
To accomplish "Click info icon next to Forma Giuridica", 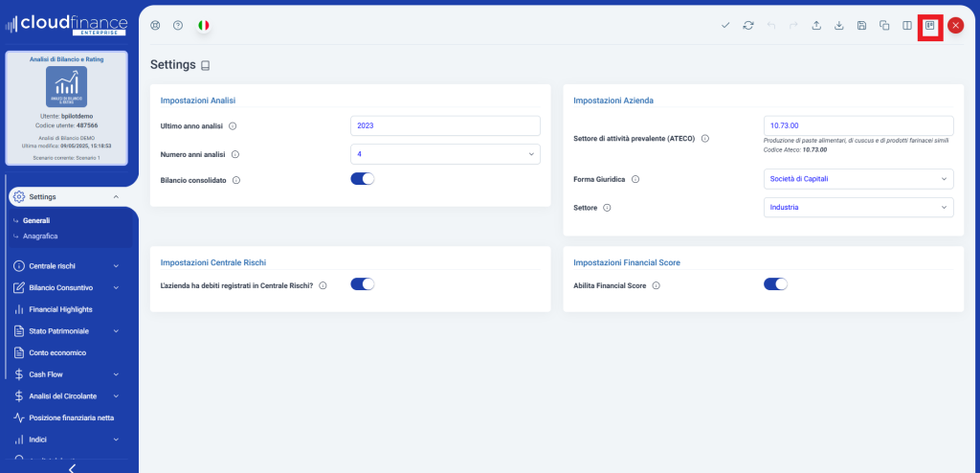I will tap(635, 179).
